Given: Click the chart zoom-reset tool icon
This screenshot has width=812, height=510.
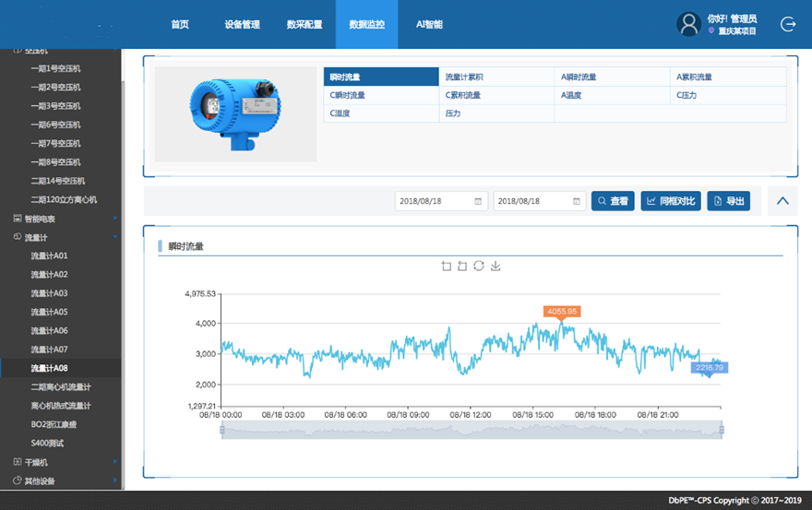Looking at the screenshot, I should (462, 267).
